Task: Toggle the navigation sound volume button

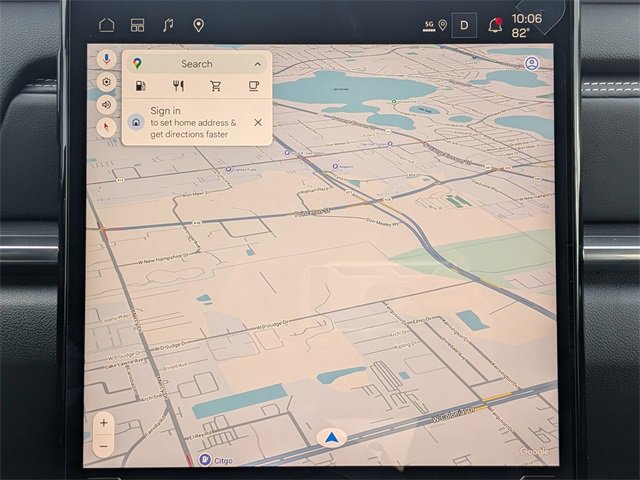Action: pyautogui.click(x=106, y=104)
